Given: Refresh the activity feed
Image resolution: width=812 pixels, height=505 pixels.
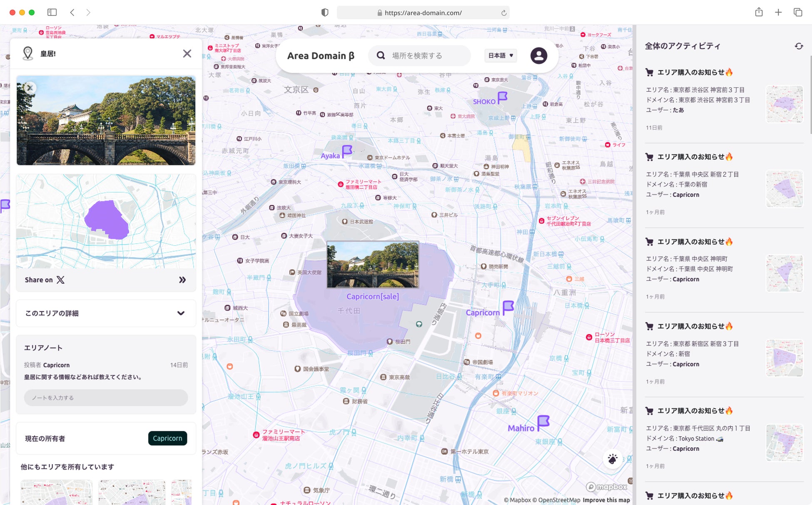Looking at the screenshot, I should pos(798,46).
